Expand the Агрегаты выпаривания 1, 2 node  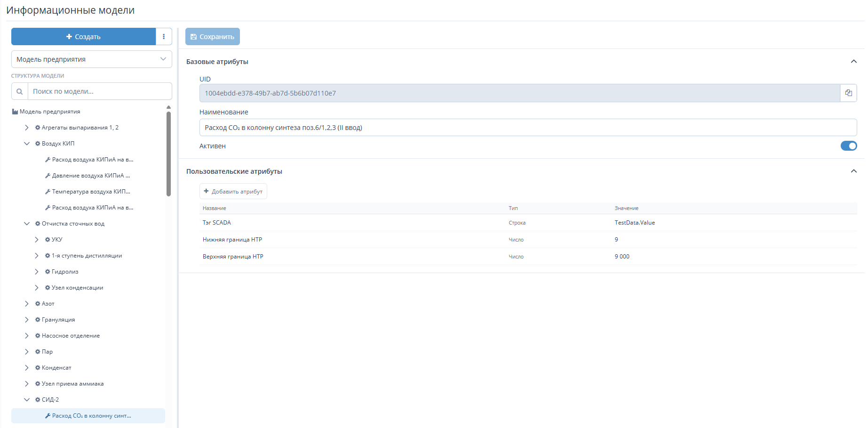(x=27, y=128)
